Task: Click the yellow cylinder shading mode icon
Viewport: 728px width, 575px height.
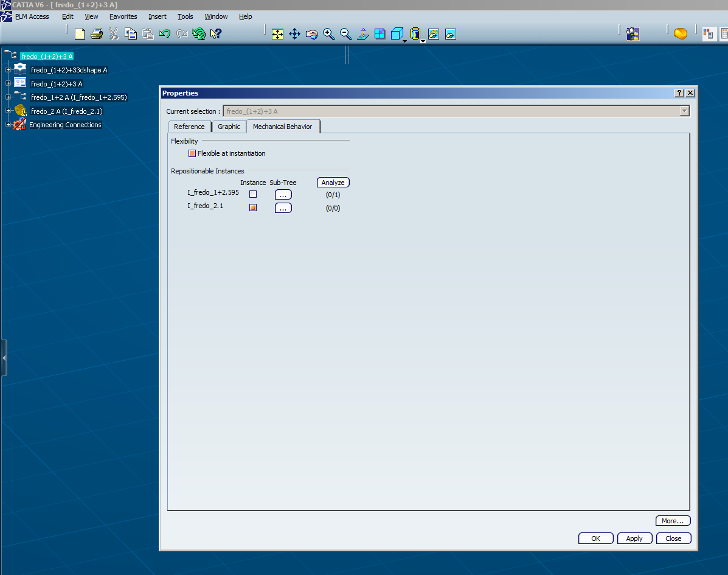Action: pos(415,34)
